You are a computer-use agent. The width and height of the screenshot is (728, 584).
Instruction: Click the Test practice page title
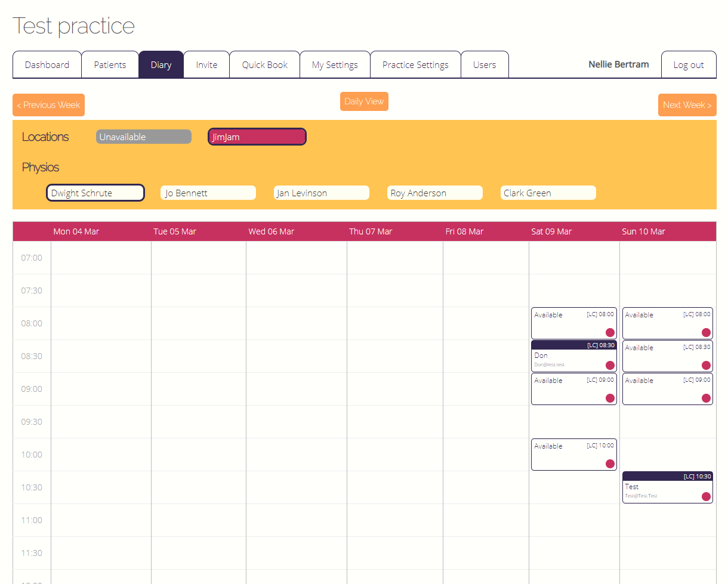pos(74,26)
